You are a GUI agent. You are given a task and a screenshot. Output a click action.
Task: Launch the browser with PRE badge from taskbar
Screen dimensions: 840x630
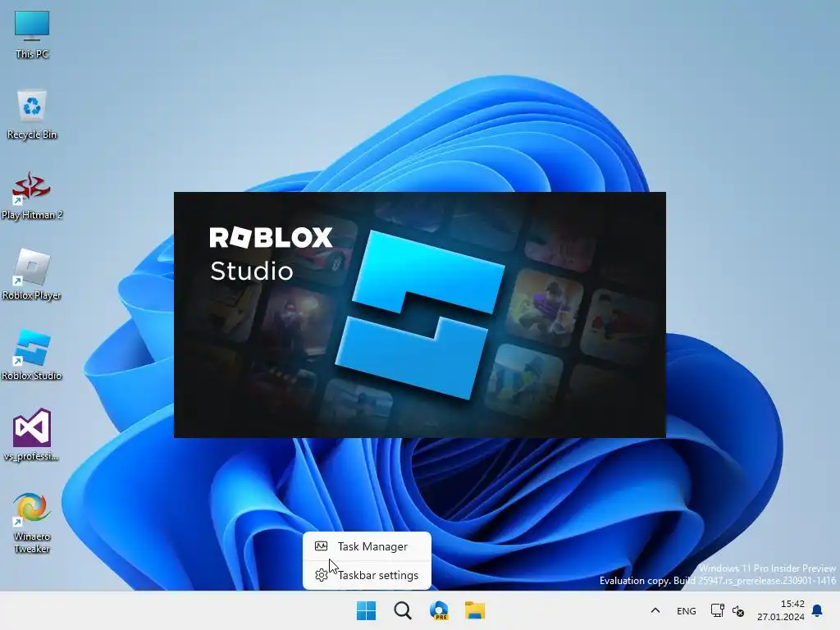[x=440, y=610]
